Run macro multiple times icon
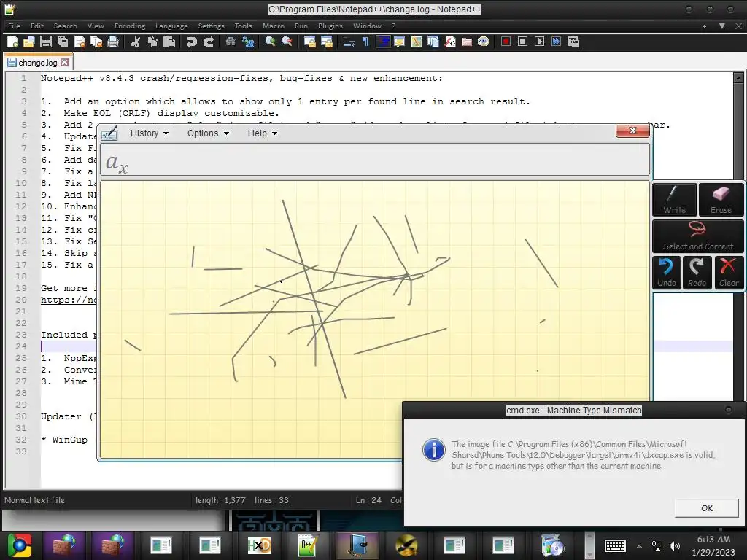This screenshot has height=560, width=747. point(556,42)
